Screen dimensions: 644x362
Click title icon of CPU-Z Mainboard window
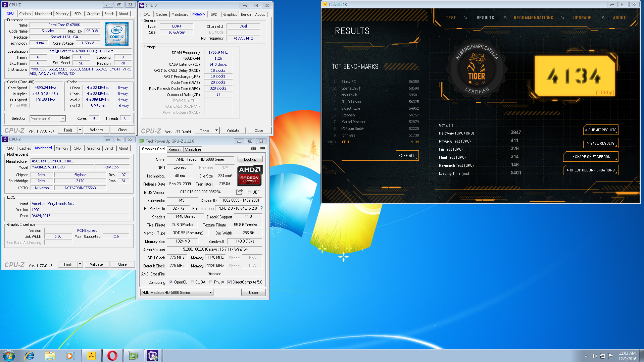pyautogui.click(x=5, y=140)
